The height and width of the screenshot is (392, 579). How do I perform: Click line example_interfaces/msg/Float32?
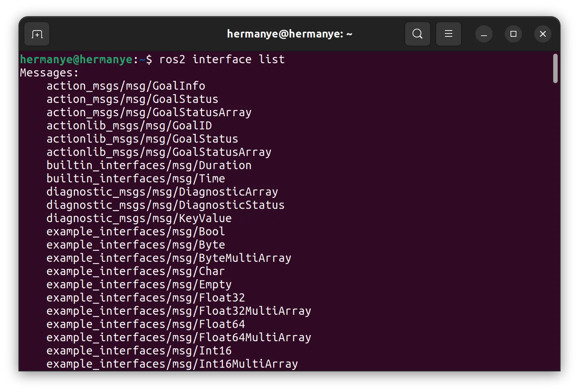[146, 297]
